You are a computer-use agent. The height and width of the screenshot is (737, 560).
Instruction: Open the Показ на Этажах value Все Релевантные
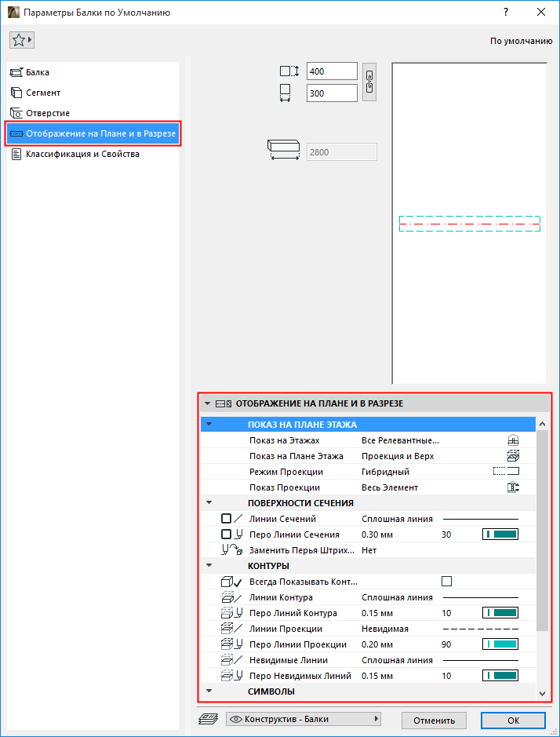click(400, 440)
